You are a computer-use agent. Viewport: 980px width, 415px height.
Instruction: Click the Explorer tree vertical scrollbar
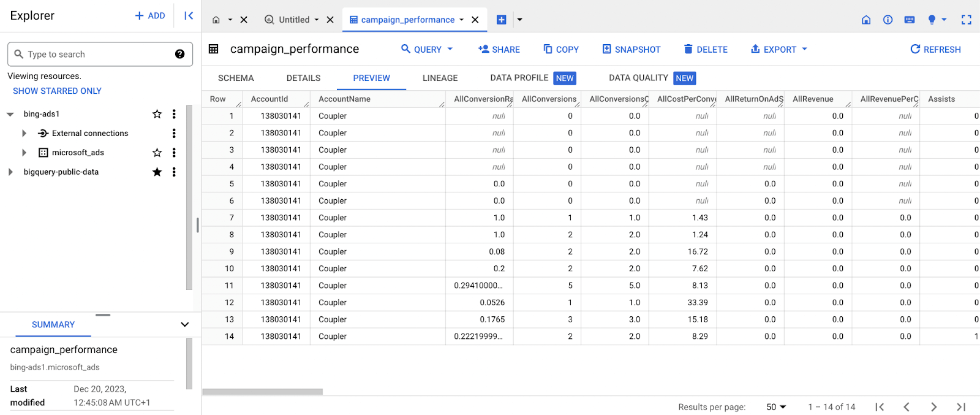tap(189, 197)
